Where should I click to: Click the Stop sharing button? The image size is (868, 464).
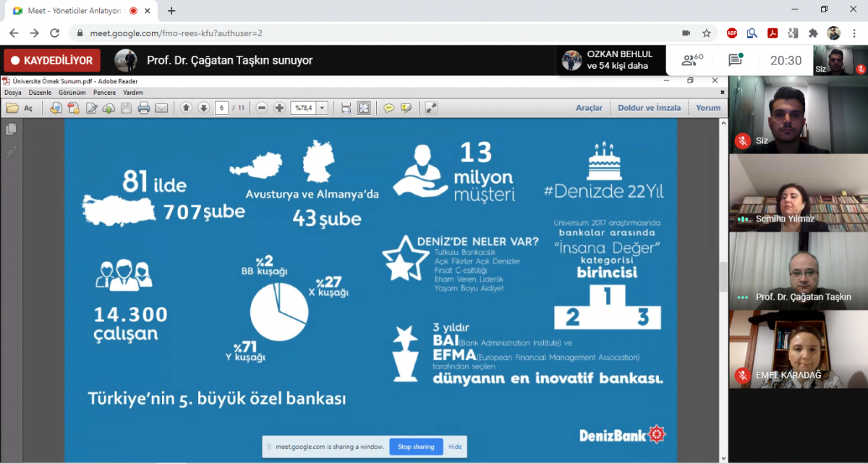click(x=416, y=447)
